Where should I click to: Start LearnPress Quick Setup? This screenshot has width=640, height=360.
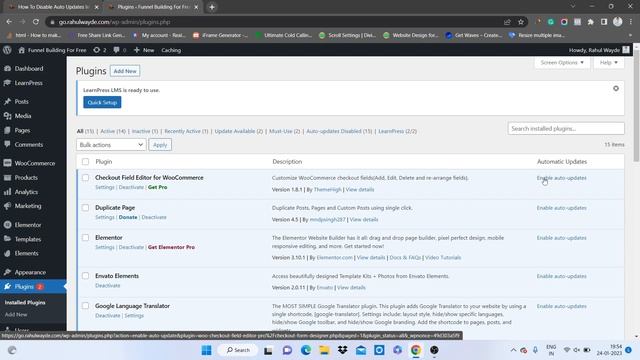[x=102, y=102]
